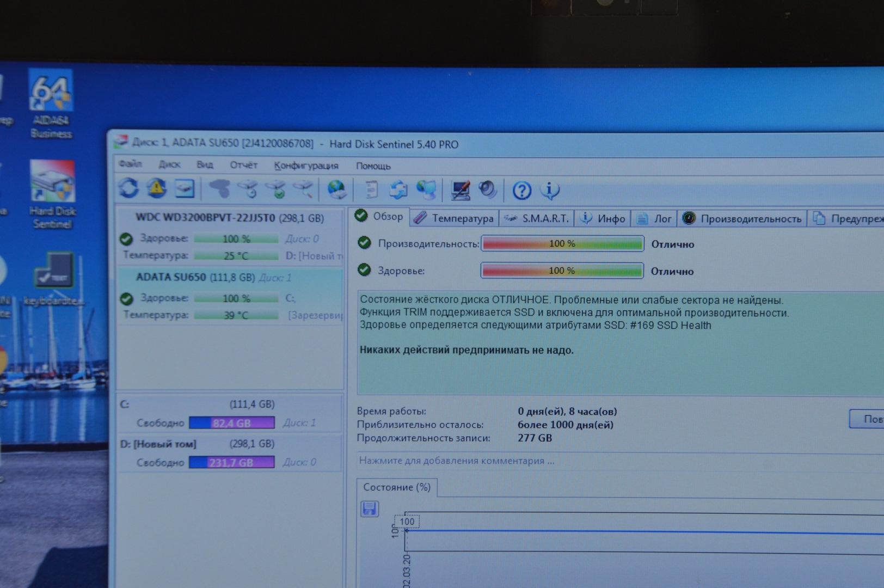Viewport: 884px width, 588px height.
Task: Click the write duration value 277 GB
Action: (x=535, y=438)
